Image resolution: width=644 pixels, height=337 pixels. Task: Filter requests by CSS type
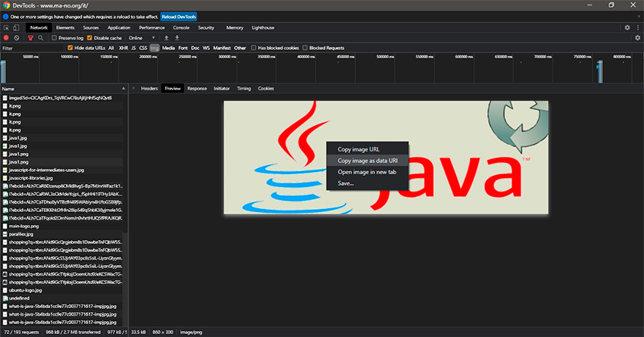click(x=143, y=48)
